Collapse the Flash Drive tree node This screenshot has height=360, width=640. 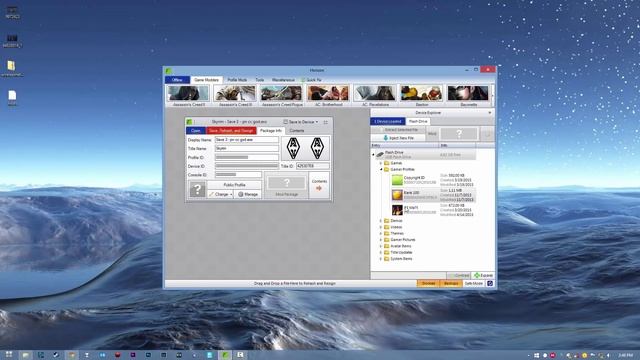point(373,155)
